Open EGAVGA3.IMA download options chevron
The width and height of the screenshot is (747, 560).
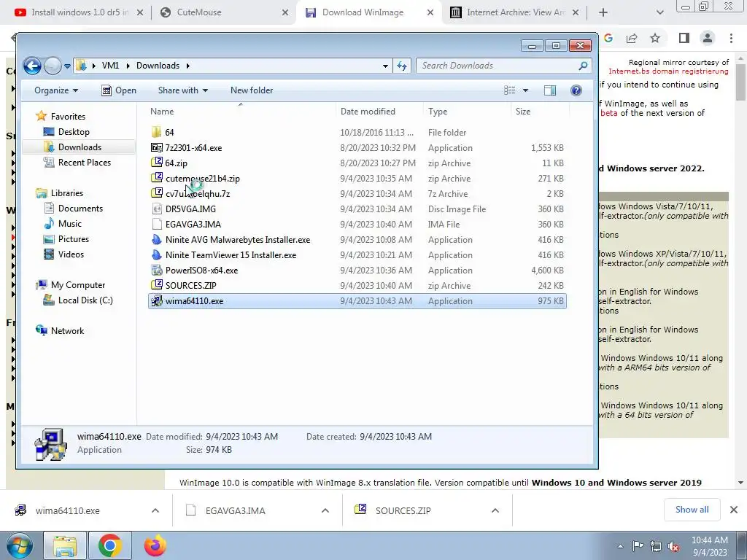coord(325,510)
